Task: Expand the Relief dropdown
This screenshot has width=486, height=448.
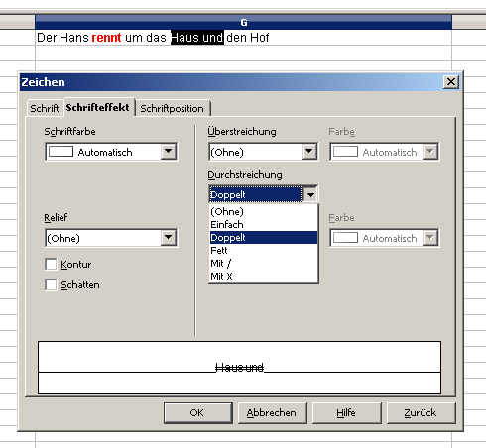Action: click(x=169, y=237)
